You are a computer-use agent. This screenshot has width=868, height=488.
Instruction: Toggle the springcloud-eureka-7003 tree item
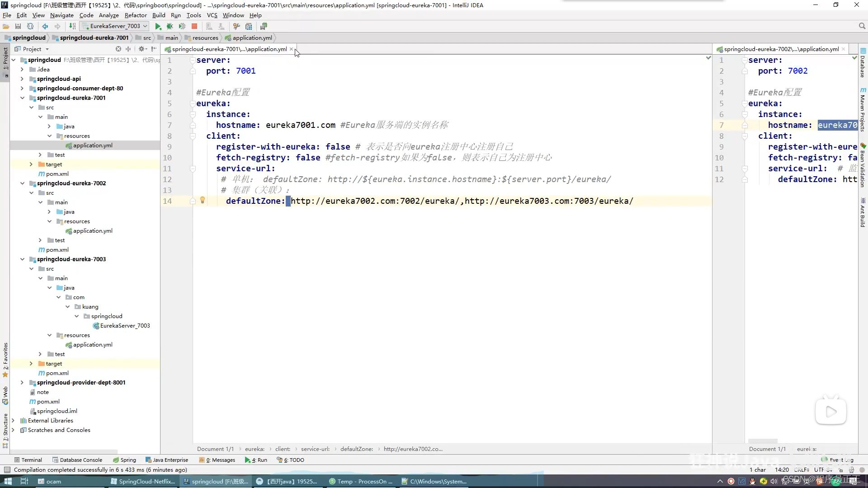point(21,258)
